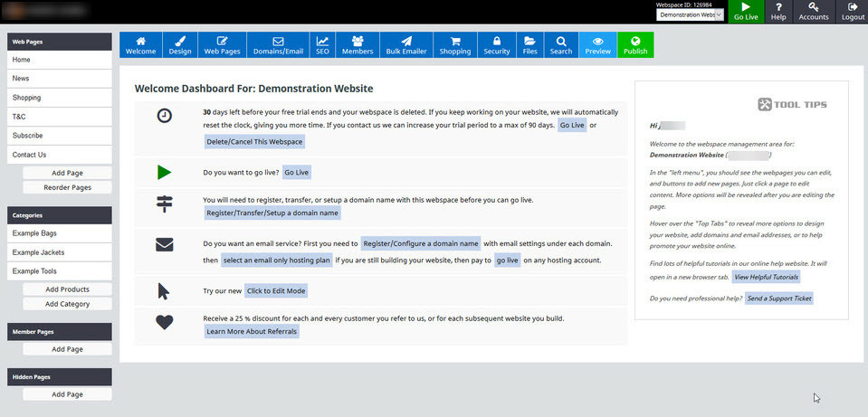
Task: Click Register/Transfer/Setup a domain name
Action: pos(272,213)
